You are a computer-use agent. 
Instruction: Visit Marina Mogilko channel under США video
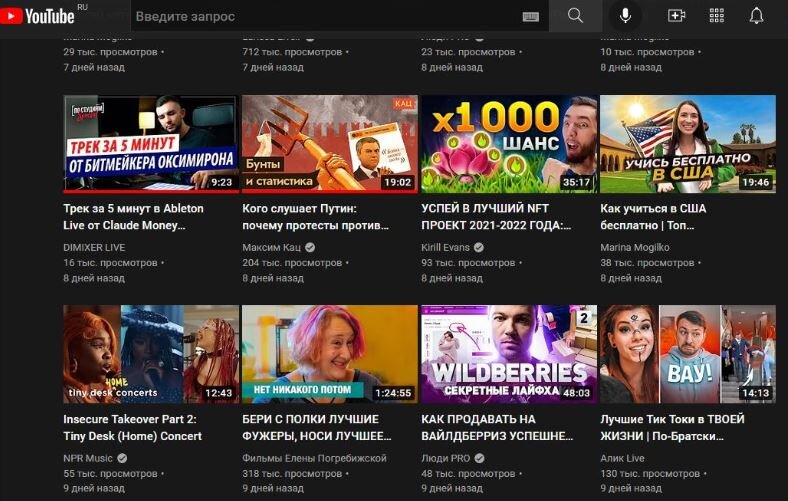(635, 247)
